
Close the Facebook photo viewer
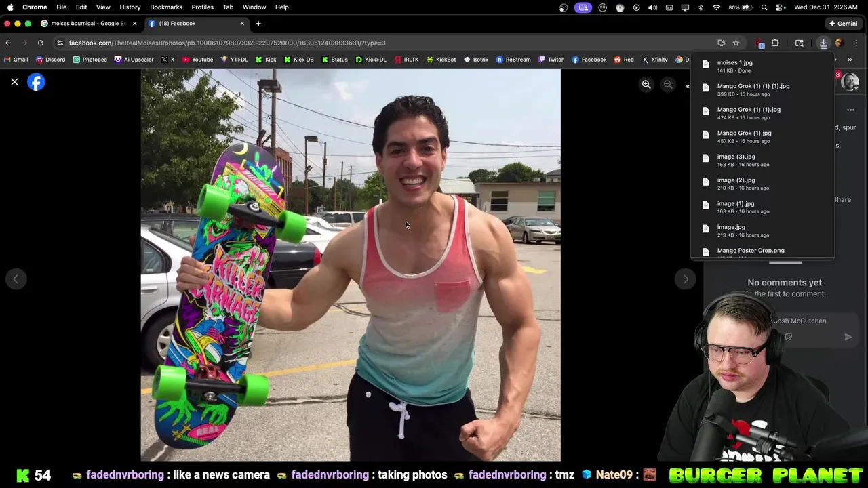tap(14, 82)
